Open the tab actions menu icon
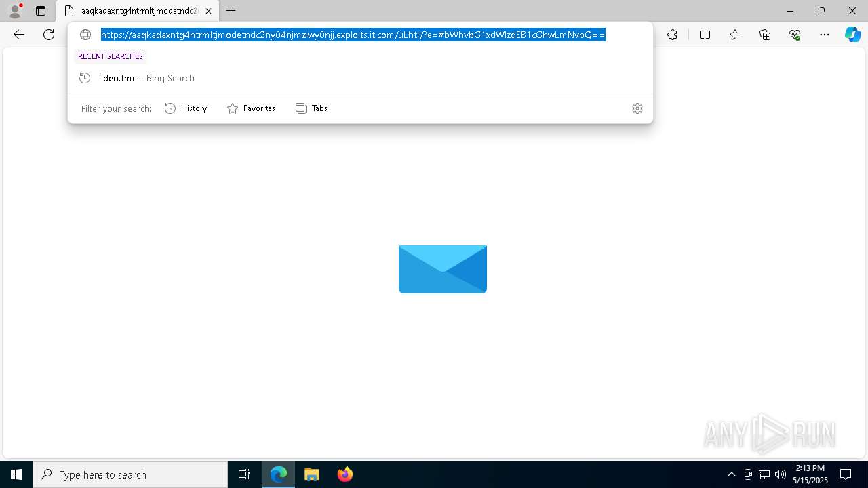 coord(41,11)
